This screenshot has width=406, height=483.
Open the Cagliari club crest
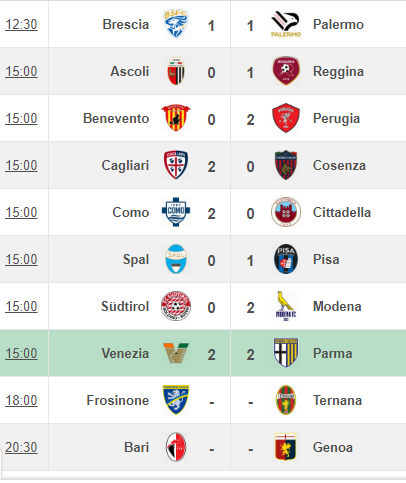tap(176, 165)
